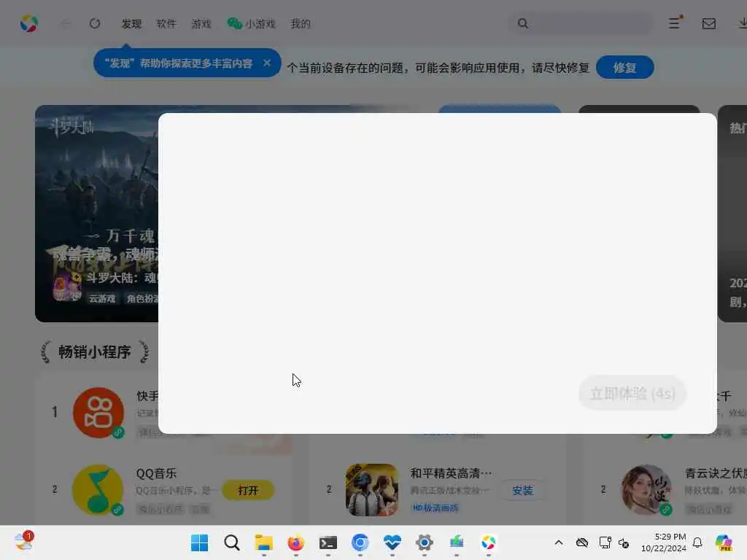Open File Explorer from taskbar
Viewport: 747px width, 560px height.
pyautogui.click(x=264, y=542)
